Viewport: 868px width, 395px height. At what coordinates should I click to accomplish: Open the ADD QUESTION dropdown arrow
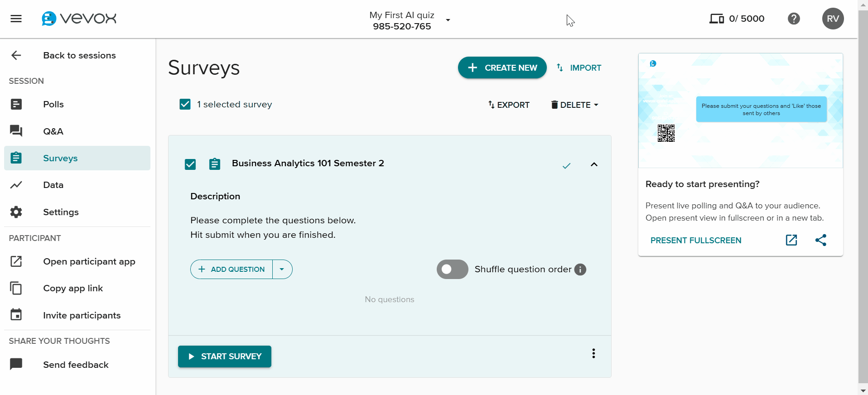point(282,269)
